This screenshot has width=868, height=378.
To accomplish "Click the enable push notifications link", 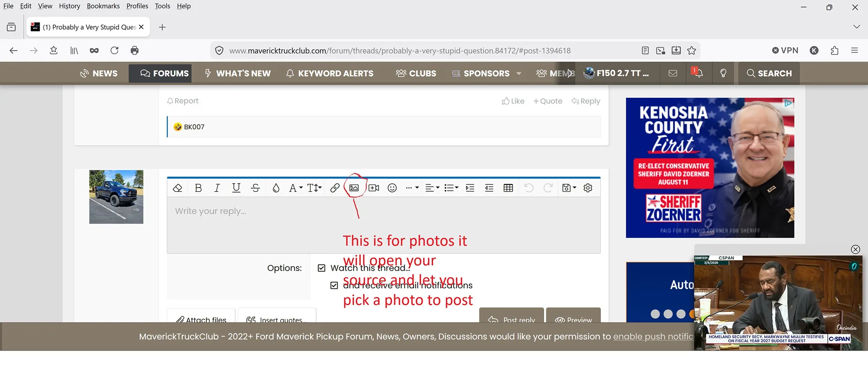I will (653, 336).
